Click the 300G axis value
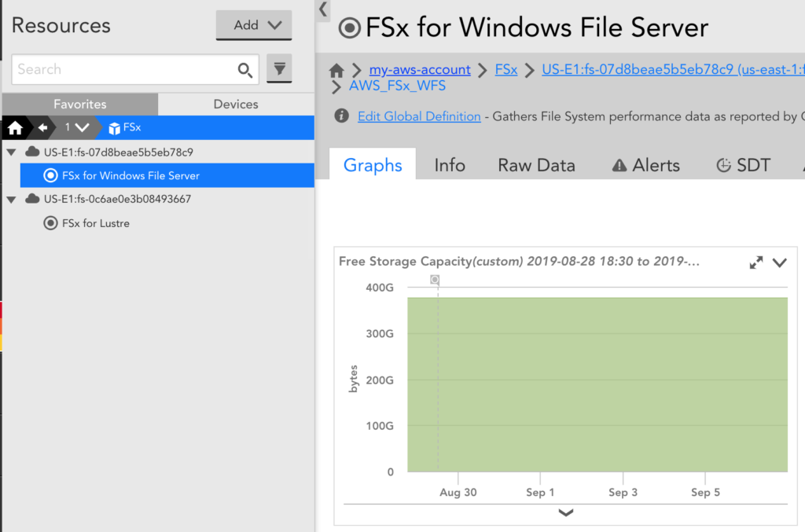The image size is (805, 532). click(380, 333)
